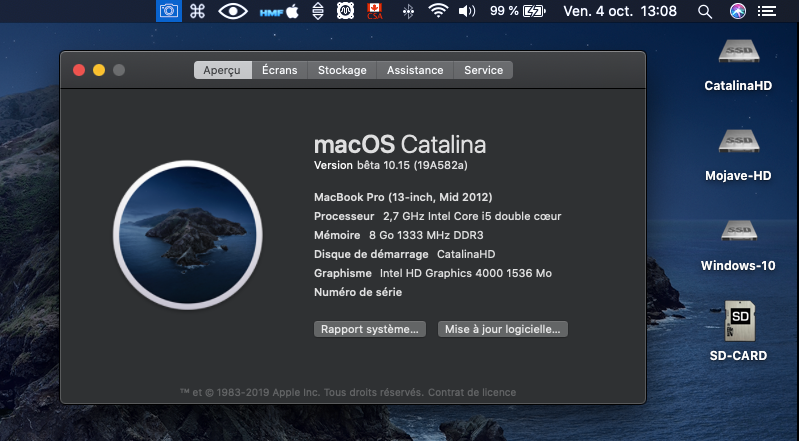This screenshot has height=441, width=799.
Task: Open the command-key symbol menu bar icon
Action: click(197, 11)
